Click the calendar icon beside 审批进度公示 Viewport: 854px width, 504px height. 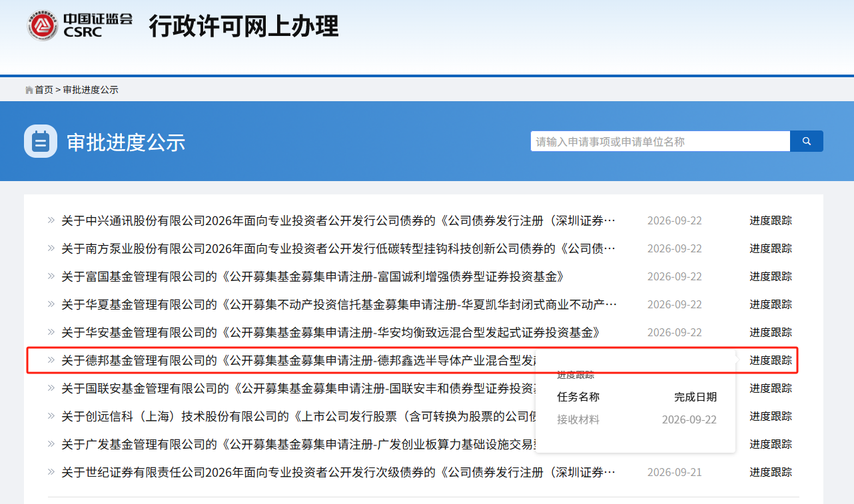[41, 141]
